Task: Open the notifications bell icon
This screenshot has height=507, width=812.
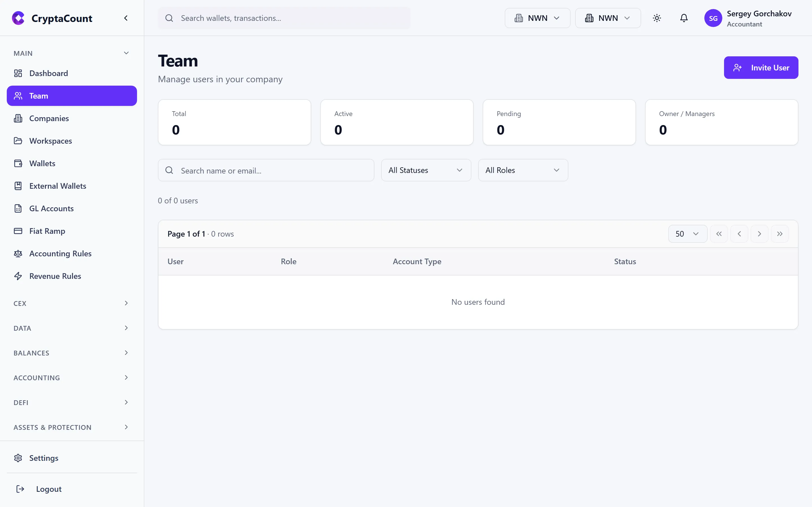Action: 684,18
